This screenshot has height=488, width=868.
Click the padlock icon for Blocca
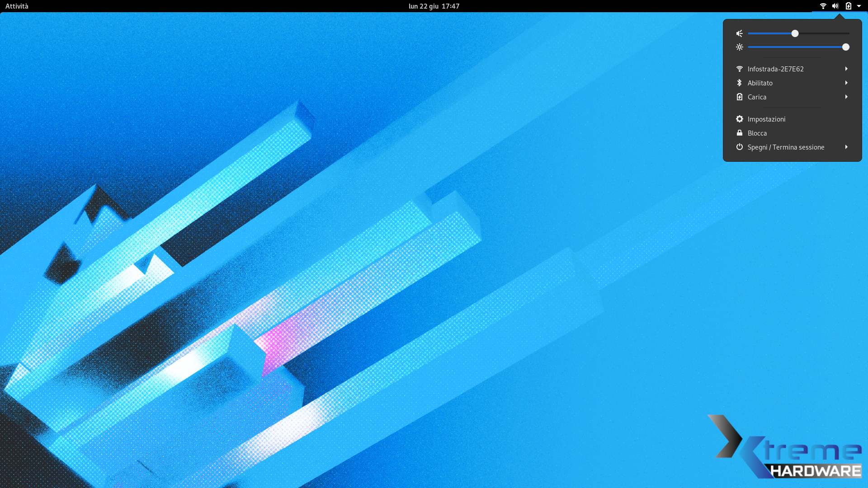pos(740,133)
